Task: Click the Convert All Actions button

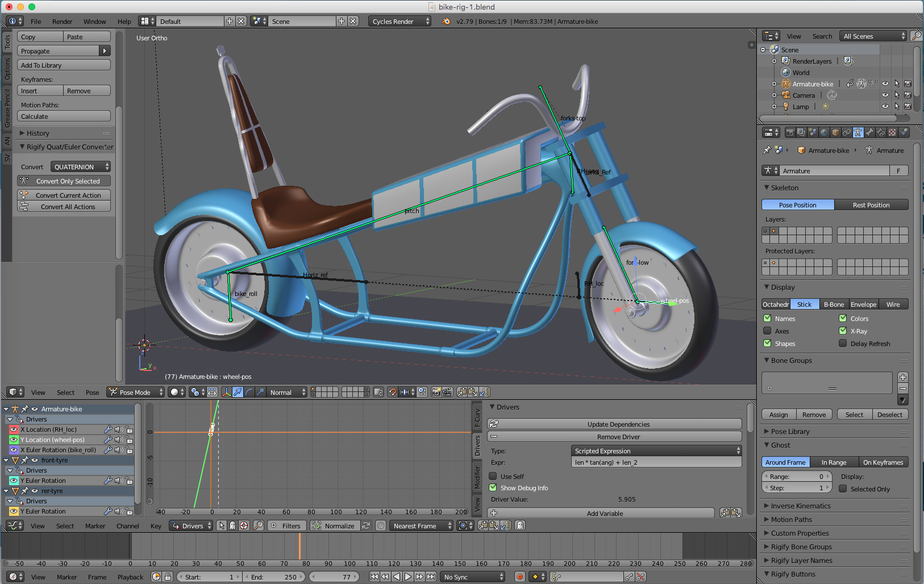Action: pos(68,207)
